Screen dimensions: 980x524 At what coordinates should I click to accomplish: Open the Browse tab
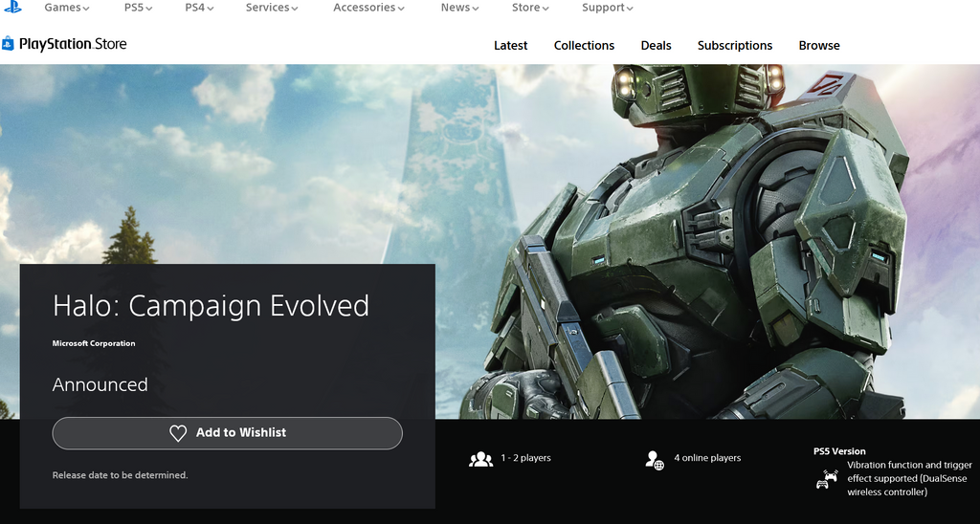[x=819, y=46]
